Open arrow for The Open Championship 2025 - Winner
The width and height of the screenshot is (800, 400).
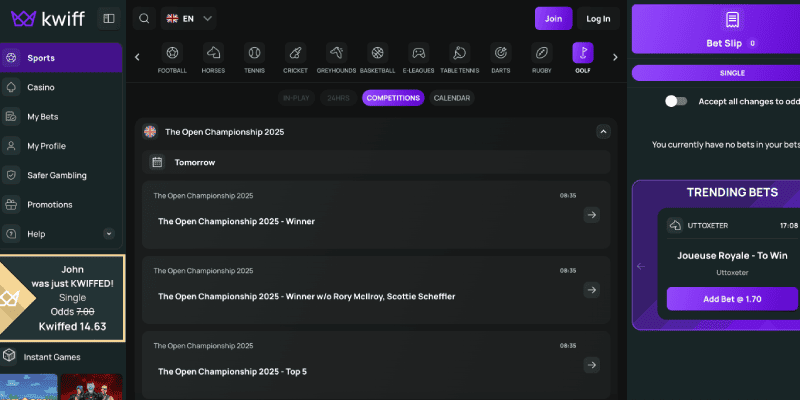coord(591,215)
